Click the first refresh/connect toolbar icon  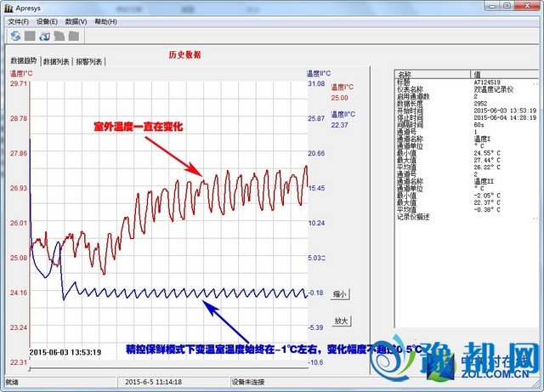(15, 36)
